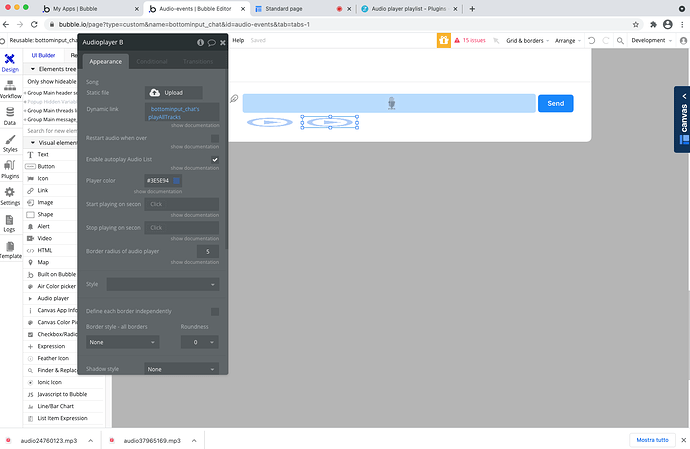Screen dimensions: 690x449
Task: Switch to the Conditional tab
Action: pyautogui.click(x=153, y=59)
